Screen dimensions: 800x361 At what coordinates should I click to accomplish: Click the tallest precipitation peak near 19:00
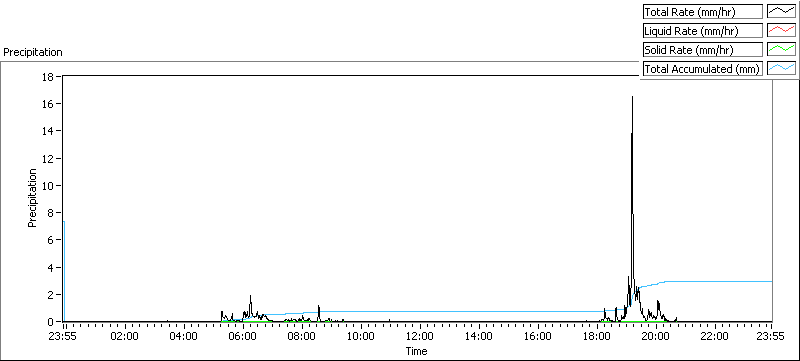tap(633, 97)
